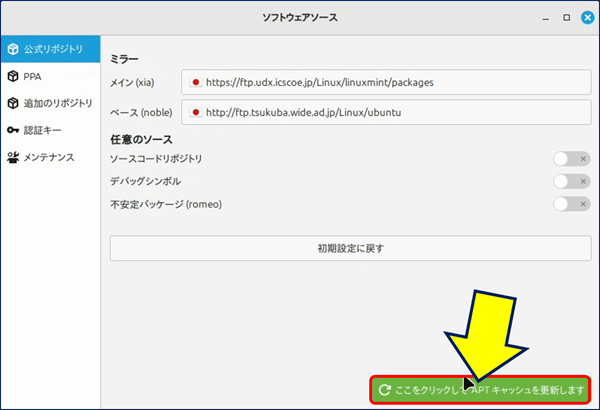Click the メンテナンス tools icon
The height and width of the screenshot is (410, 600).
pos(13,157)
